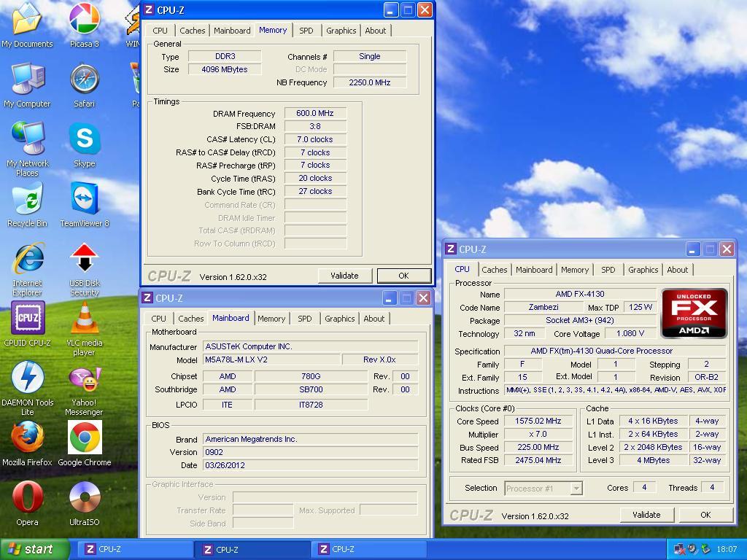Open DAEMON Tools Lite icon
The width and height of the screenshot is (747, 560).
point(27,388)
